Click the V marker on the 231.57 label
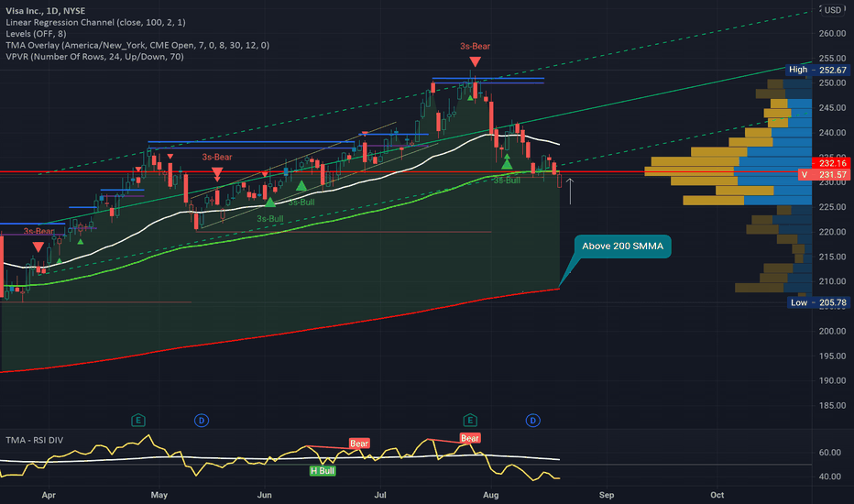This screenshot has height=504, width=854. click(804, 175)
